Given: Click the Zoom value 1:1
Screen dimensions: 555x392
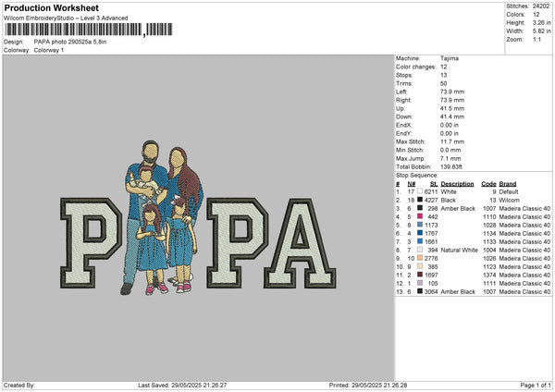Looking at the screenshot, I should (x=536, y=39).
